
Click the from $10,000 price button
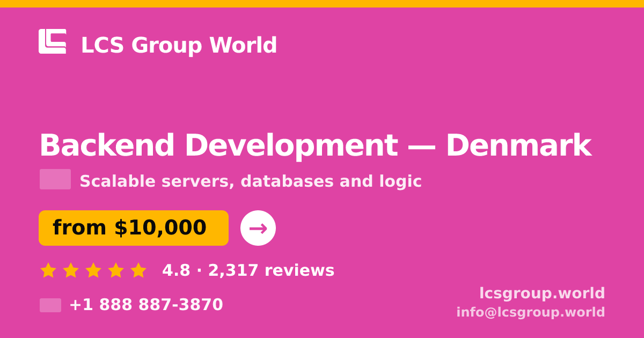click(134, 228)
